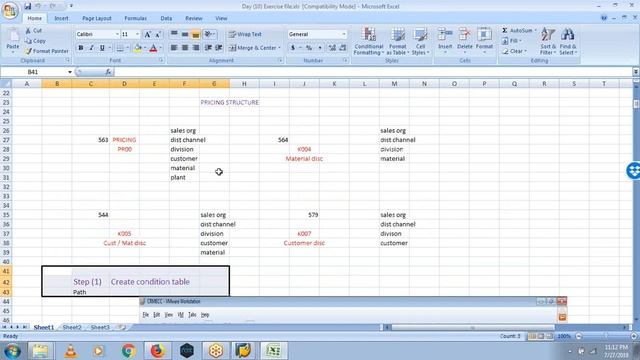This screenshot has height=360, width=640.
Task: Toggle Underline formatting
Action: click(102, 48)
